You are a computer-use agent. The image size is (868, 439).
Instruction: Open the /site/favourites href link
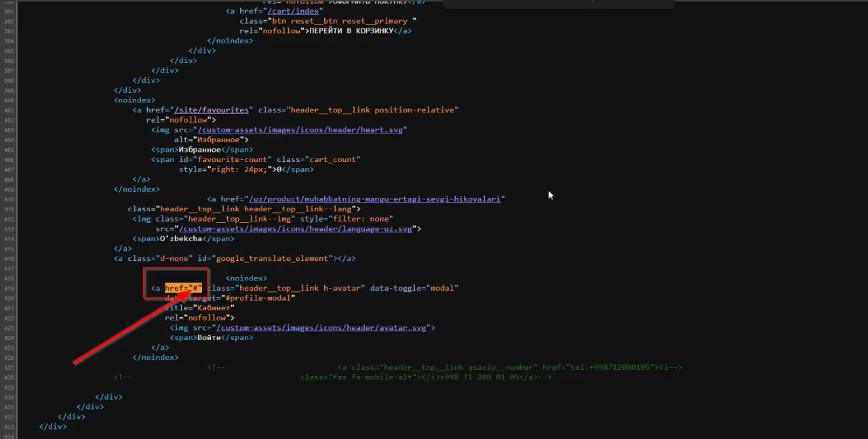tap(212, 110)
